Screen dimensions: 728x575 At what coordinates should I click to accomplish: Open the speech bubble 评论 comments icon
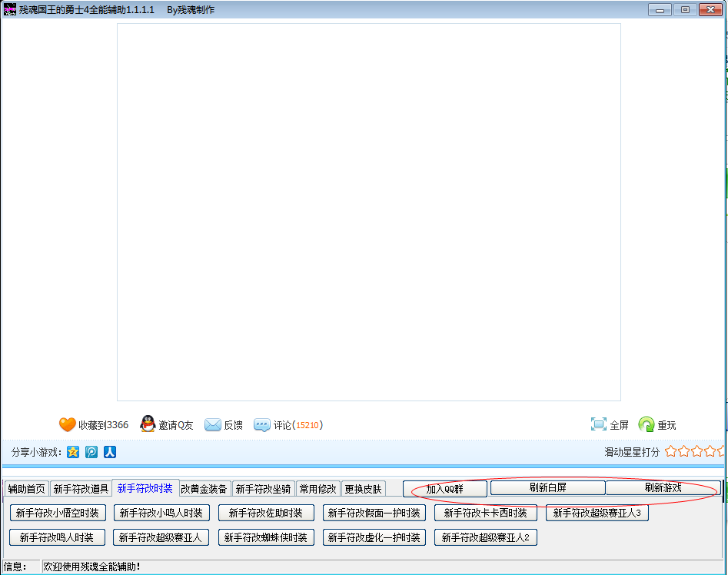(x=262, y=425)
